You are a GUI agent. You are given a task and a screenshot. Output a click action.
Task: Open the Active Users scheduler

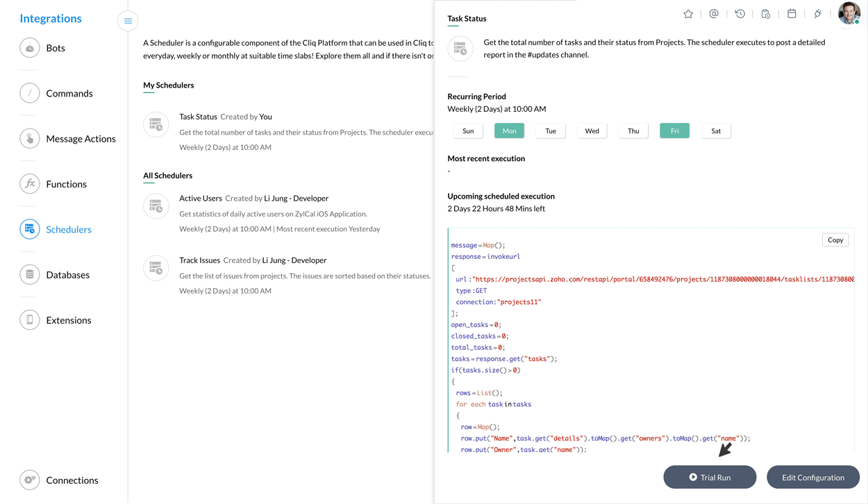click(x=201, y=199)
